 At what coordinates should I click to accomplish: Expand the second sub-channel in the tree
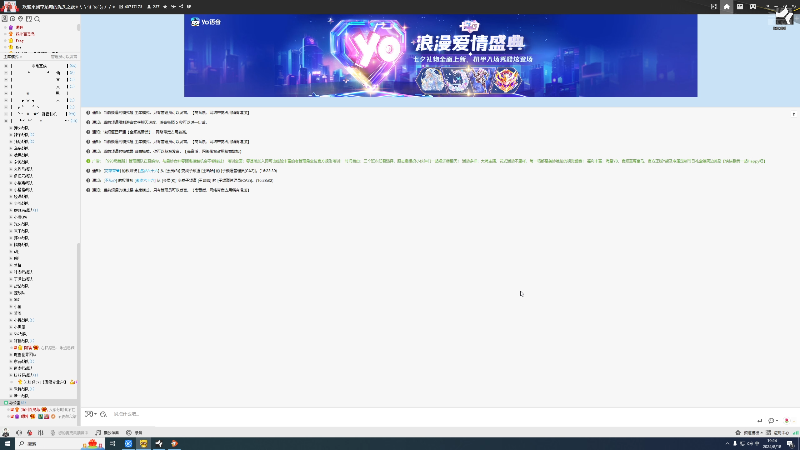click(11, 135)
